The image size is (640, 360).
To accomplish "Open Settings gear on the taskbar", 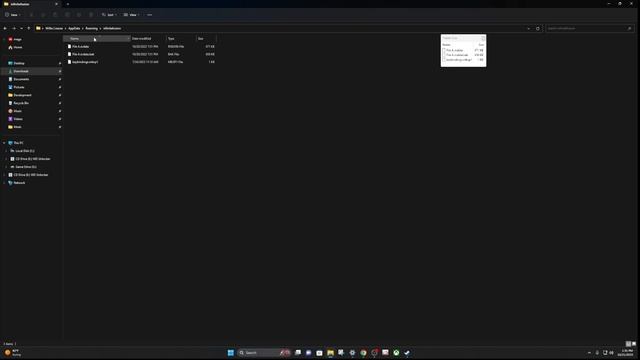I will [352, 353].
